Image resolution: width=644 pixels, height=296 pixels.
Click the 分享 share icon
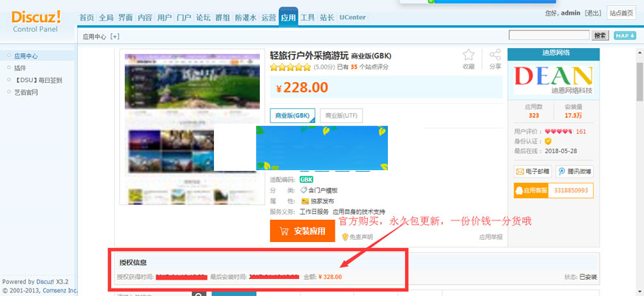(495, 55)
